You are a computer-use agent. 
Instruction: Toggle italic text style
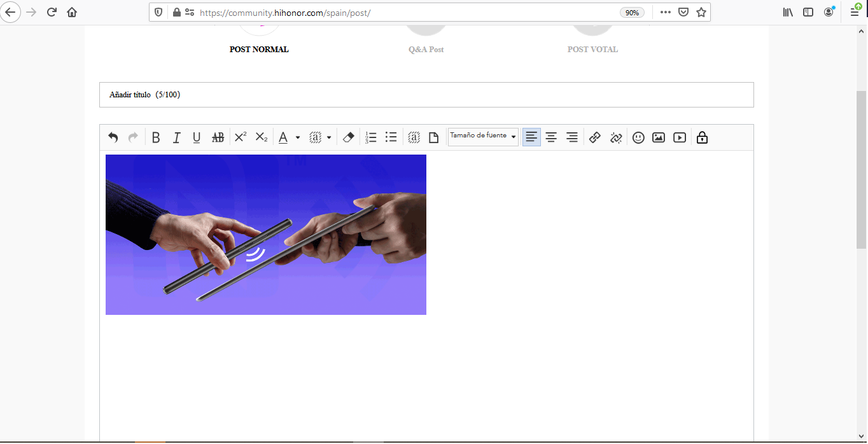[176, 137]
